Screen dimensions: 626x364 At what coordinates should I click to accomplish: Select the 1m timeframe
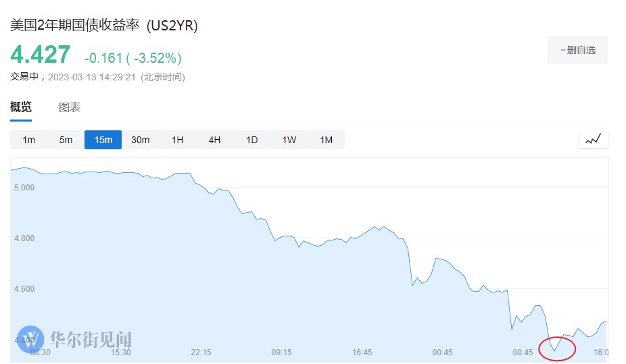(28, 140)
